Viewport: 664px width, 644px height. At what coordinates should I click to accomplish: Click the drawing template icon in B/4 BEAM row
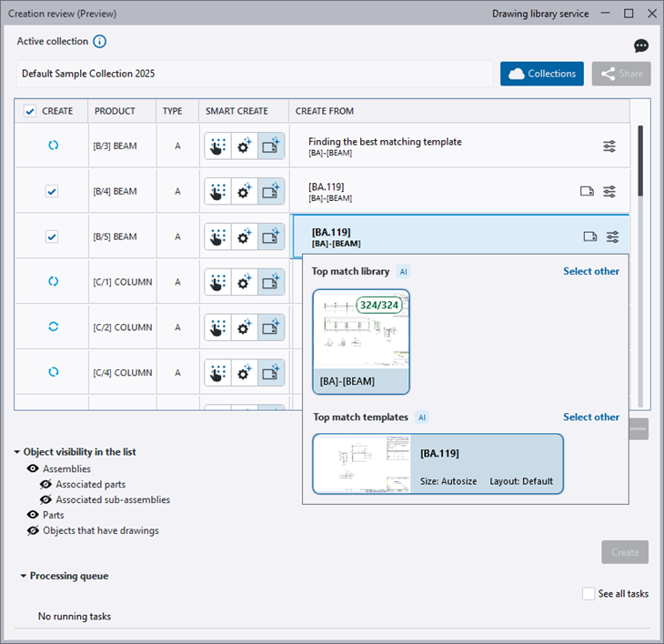[588, 191]
